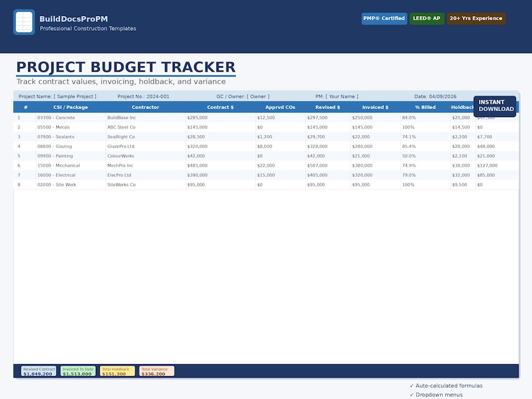Select the $285,000 contract value cell
This screenshot has width=532, height=399.
[220, 118]
